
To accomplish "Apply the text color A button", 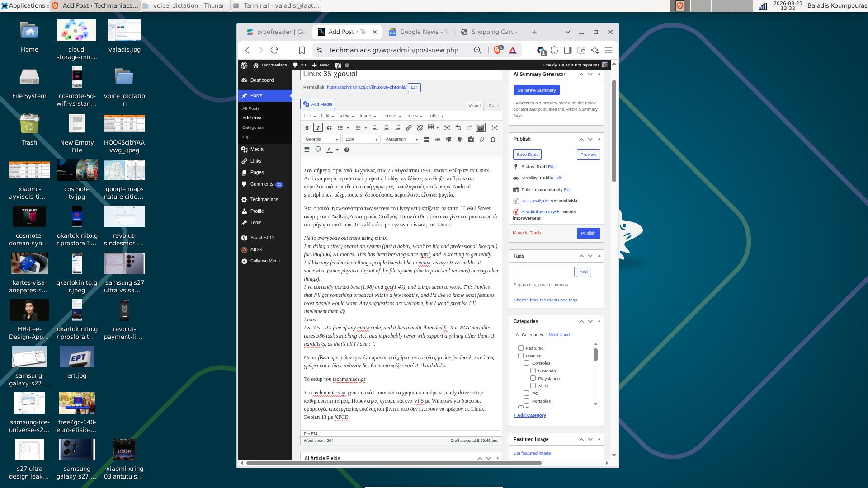I will pos(329,150).
